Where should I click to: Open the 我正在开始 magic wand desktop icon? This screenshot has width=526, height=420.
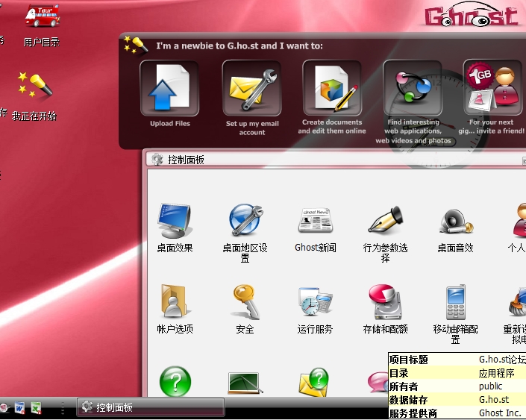[35, 84]
